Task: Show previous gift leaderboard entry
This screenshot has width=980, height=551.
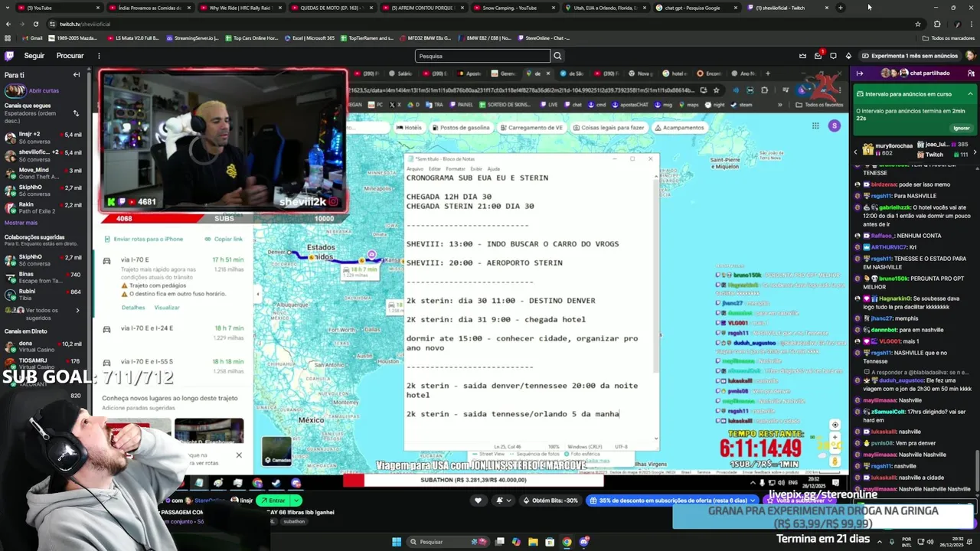Action: (x=856, y=152)
